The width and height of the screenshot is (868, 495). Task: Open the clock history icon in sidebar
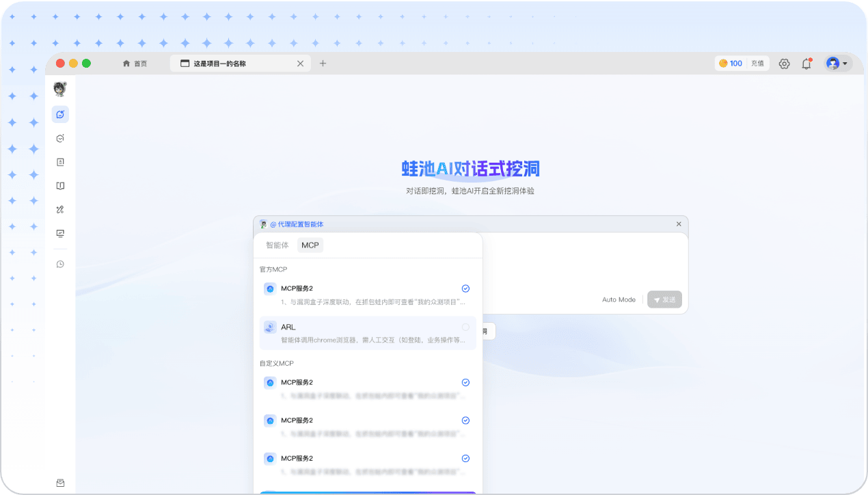point(60,264)
